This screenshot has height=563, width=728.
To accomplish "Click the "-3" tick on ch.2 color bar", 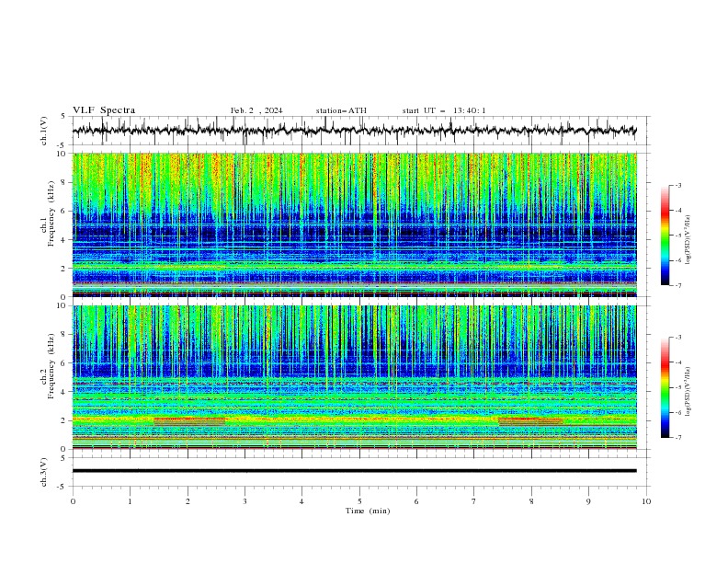I will [x=677, y=338].
